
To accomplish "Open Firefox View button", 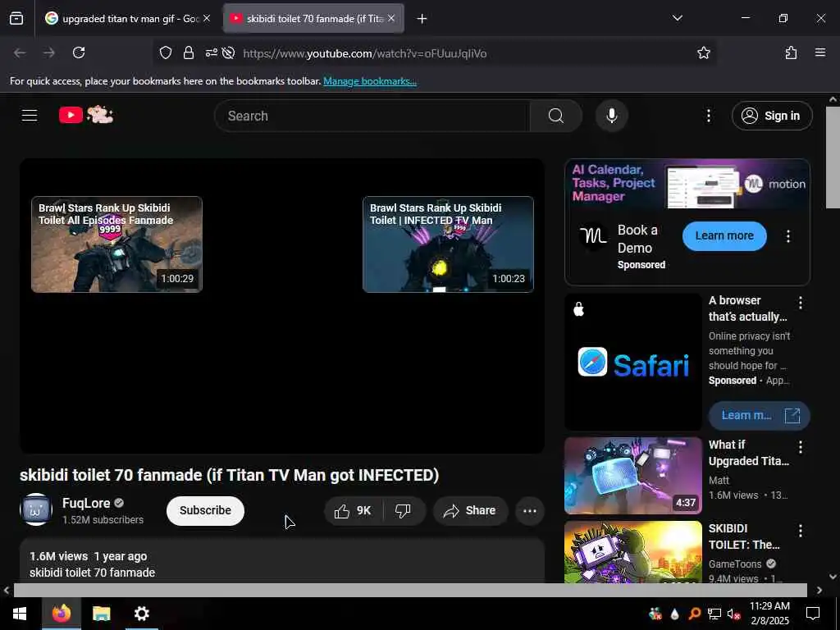I will (x=16, y=19).
